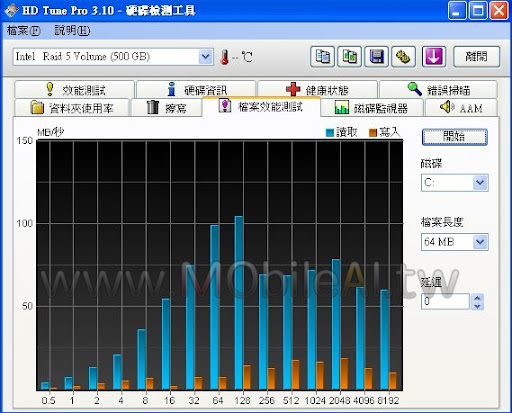Image resolution: width=512 pixels, height=413 pixels.
Task: Switch to the 擦寫 erase tab
Action: click(166, 108)
